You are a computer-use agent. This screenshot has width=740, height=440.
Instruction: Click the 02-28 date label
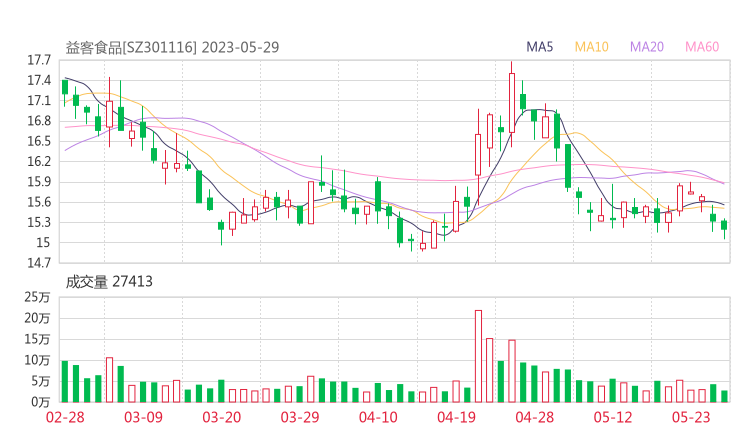[65, 417]
